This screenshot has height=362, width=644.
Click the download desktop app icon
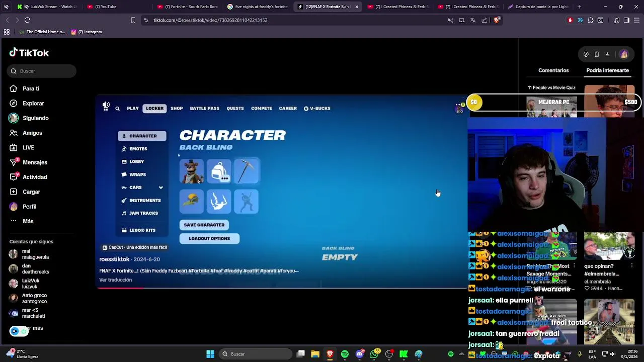(607, 54)
